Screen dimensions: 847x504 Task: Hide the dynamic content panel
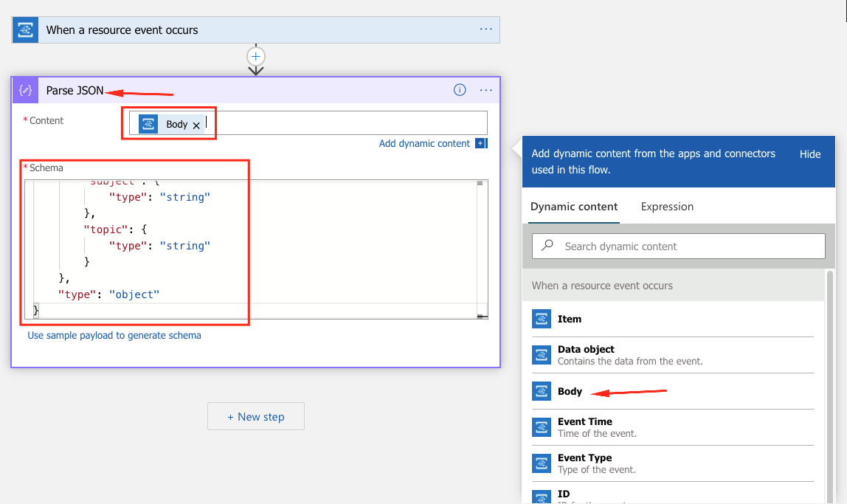[809, 154]
